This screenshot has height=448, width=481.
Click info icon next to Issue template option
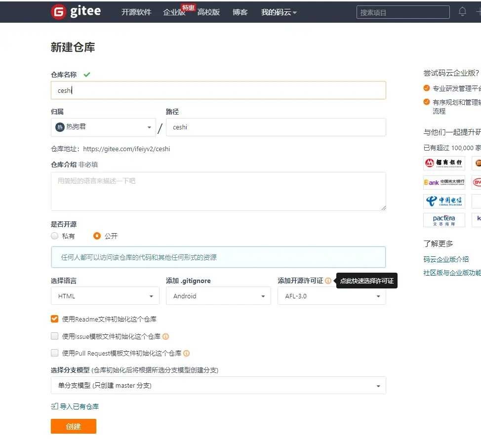[x=165, y=336]
